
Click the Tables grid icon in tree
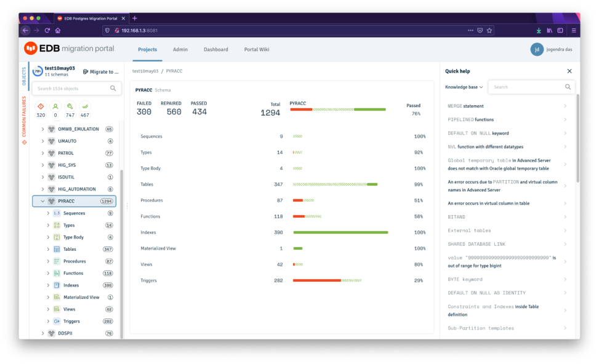pyautogui.click(x=57, y=249)
